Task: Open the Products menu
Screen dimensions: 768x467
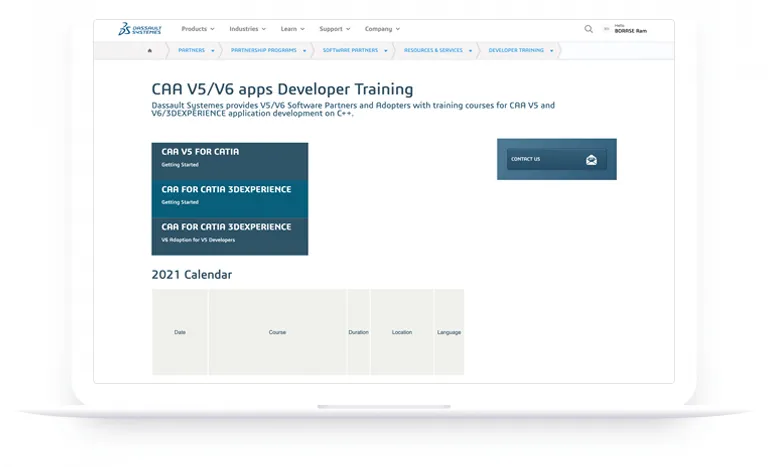Action: pos(198,29)
